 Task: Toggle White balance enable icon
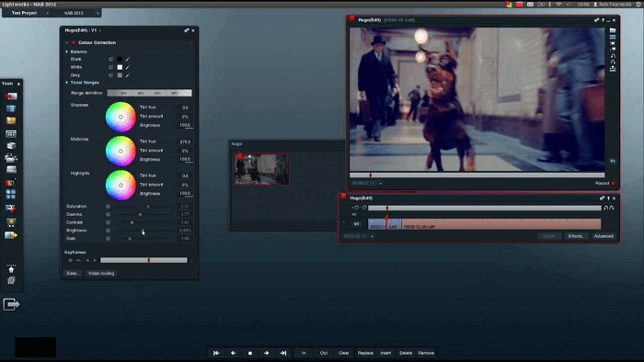pyautogui.click(x=111, y=67)
